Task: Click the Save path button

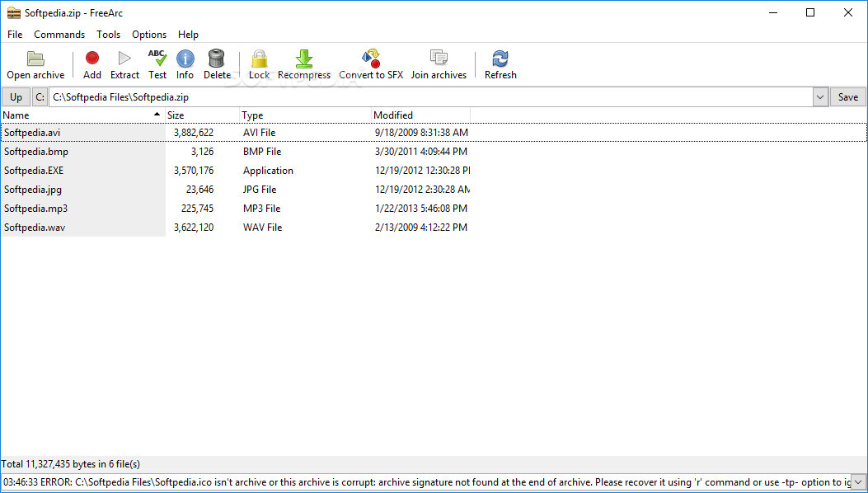Action: click(847, 97)
